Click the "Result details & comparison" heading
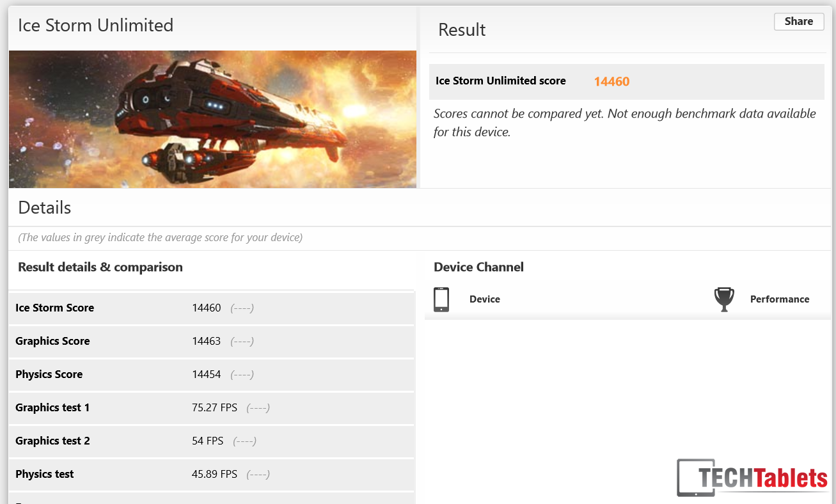 coord(100,267)
